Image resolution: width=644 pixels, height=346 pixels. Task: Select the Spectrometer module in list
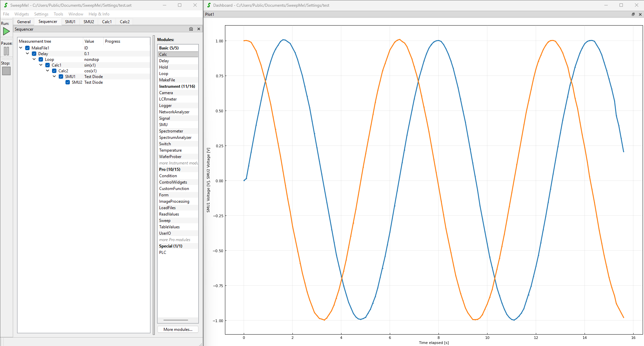pos(171,131)
